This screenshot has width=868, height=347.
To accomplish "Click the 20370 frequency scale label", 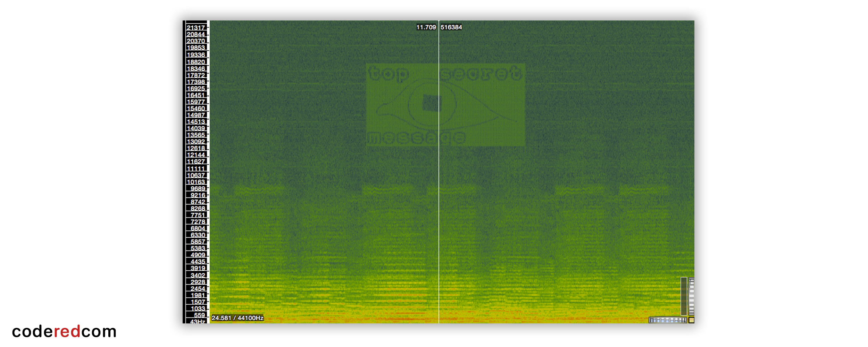I will click(x=196, y=41).
